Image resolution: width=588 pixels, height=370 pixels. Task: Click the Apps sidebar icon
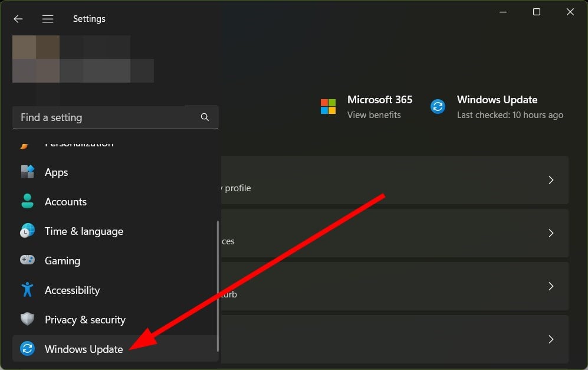27,172
